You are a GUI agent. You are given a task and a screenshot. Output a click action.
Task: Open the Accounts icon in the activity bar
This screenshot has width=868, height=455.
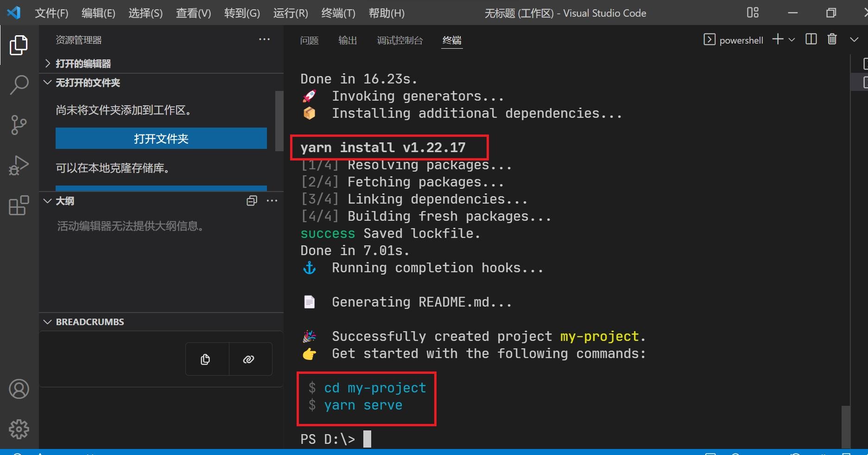point(19,389)
